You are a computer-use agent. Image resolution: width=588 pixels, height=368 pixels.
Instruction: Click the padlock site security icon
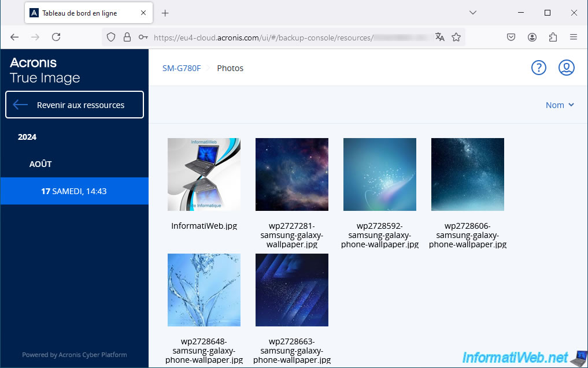coord(127,37)
